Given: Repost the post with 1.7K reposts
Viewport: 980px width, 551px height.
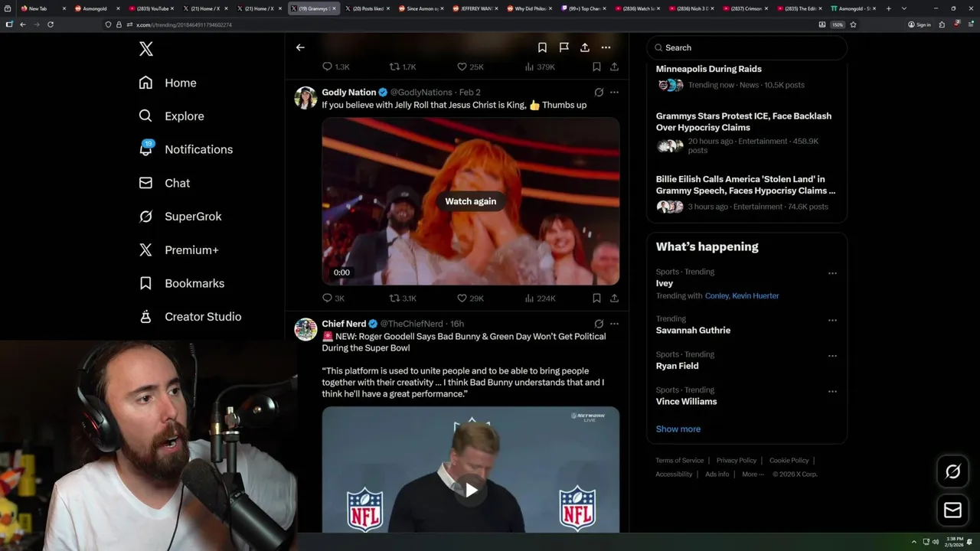Looking at the screenshot, I should 403,67.
